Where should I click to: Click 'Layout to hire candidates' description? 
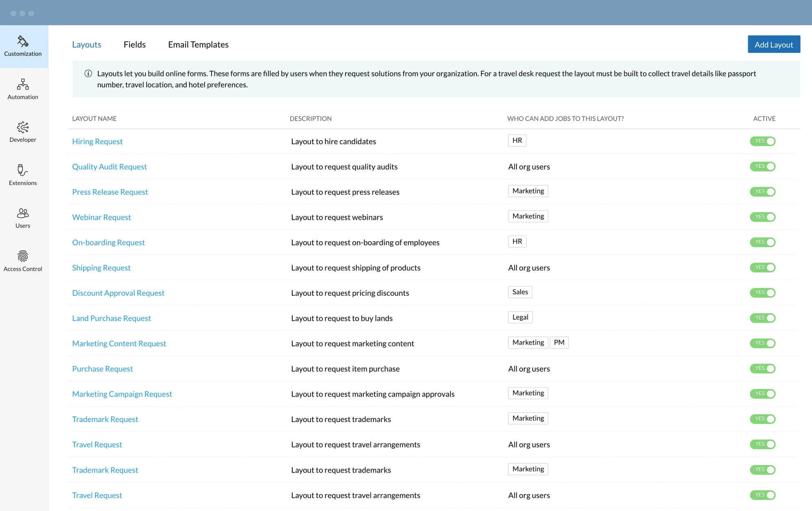tap(333, 141)
